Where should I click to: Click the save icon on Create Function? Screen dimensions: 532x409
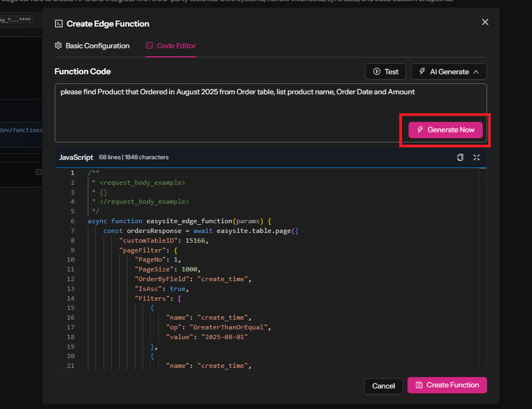click(x=419, y=385)
